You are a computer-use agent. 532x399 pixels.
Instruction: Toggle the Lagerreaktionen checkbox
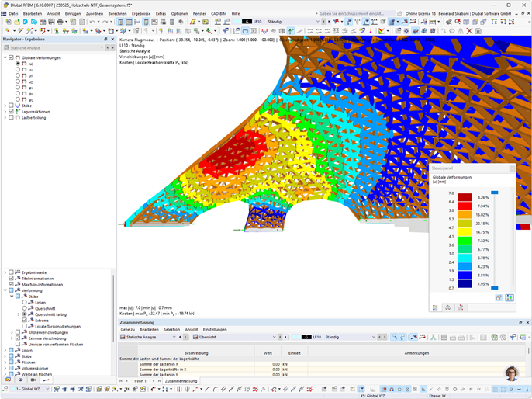11,111
